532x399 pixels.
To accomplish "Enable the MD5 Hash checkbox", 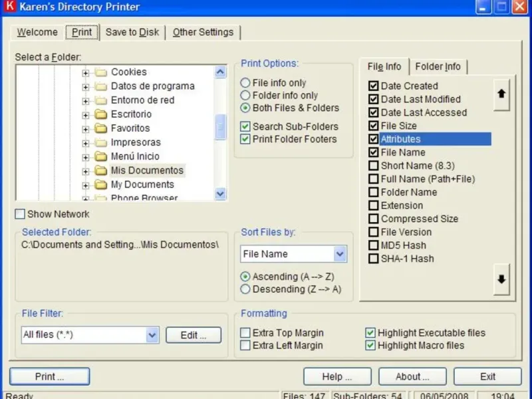I will point(373,245).
